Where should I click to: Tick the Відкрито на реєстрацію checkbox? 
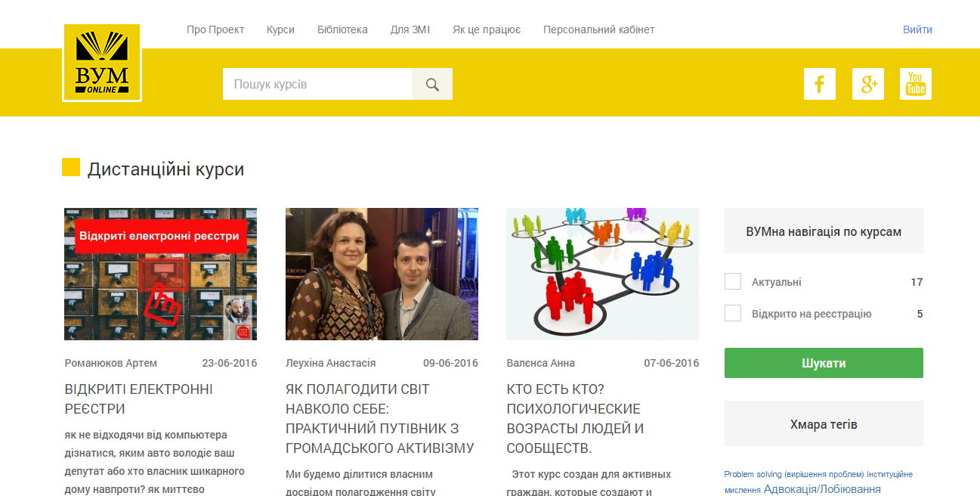[x=733, y=313]
